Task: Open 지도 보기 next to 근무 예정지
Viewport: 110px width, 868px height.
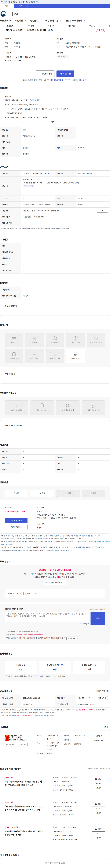Action: pos(102,211)
